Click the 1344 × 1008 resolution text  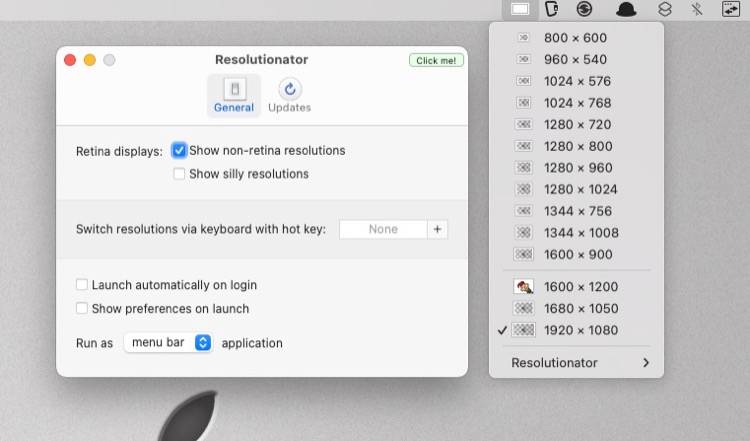coord(581,233)
